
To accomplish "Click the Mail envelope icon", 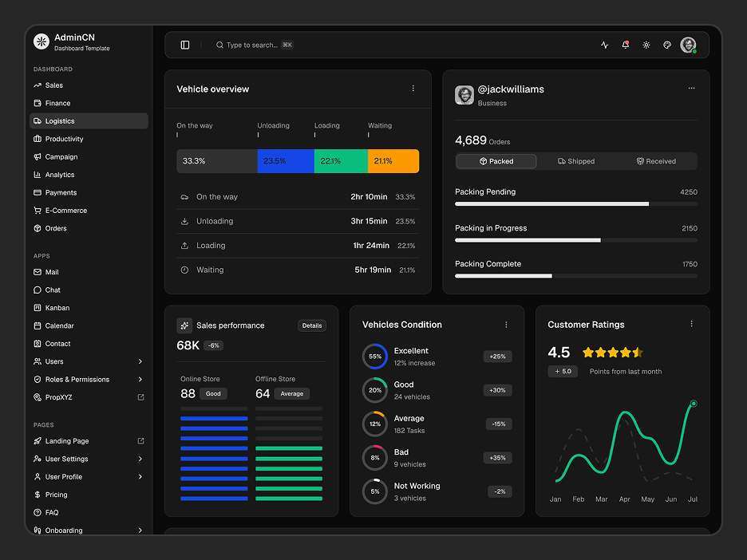I will [x=38, y=272].
